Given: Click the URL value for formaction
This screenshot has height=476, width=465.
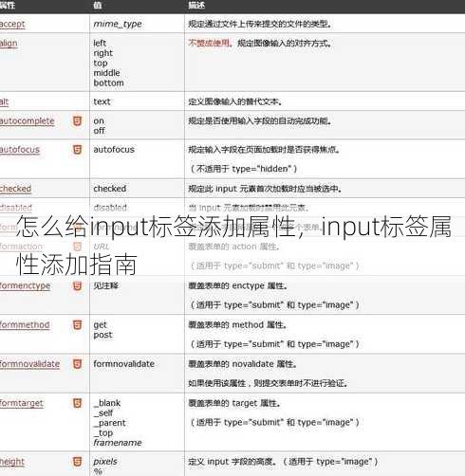Looking at the screenshot, I should [102, 247].
